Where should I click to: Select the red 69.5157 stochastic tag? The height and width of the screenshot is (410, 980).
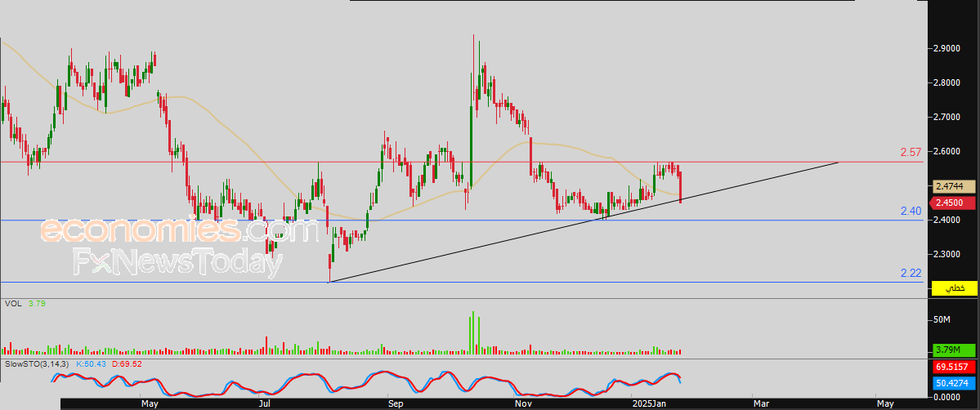pos(954,366)
